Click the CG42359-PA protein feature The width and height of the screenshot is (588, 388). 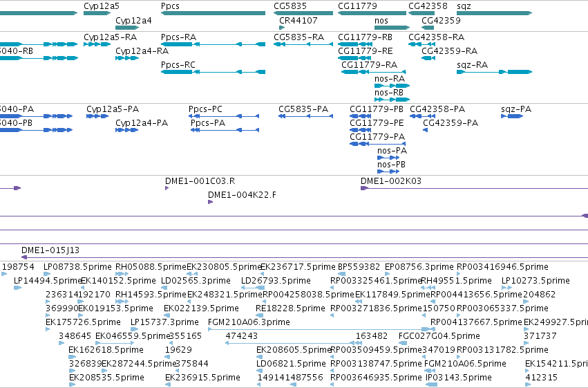click(x=425, y=130)
